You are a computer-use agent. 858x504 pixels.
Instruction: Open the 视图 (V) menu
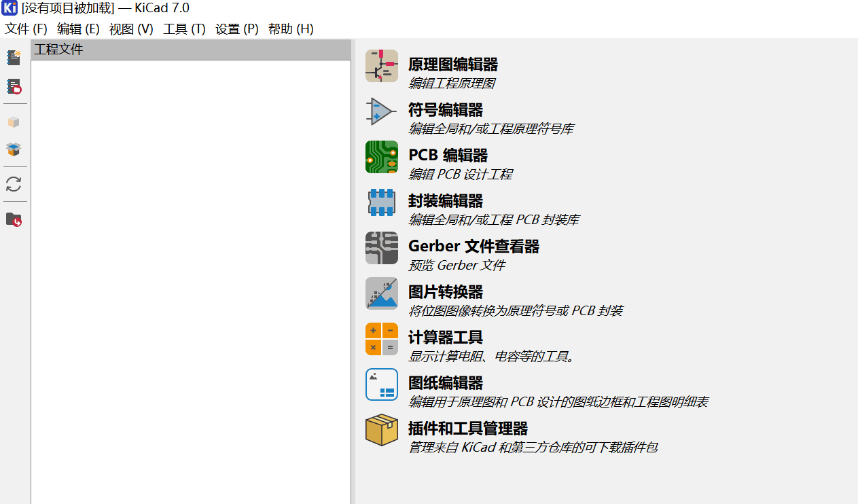click(131, 29)
